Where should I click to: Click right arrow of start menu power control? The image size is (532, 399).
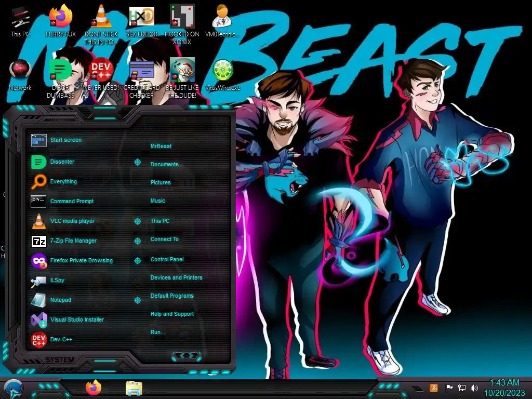tap(192, 356)
